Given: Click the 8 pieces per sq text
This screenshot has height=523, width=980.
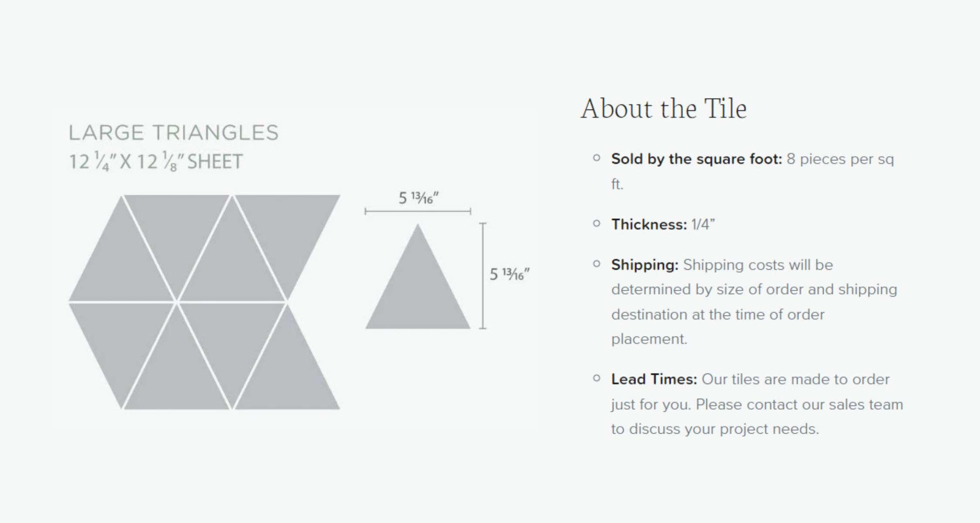Looking at the screenshot, I should (840, 159).
